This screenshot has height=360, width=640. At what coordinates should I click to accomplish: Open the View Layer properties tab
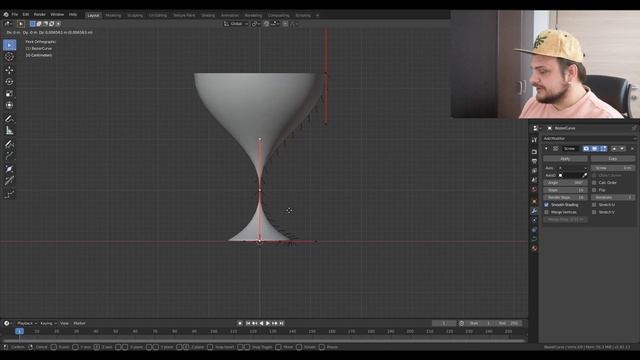coord(534,171)
